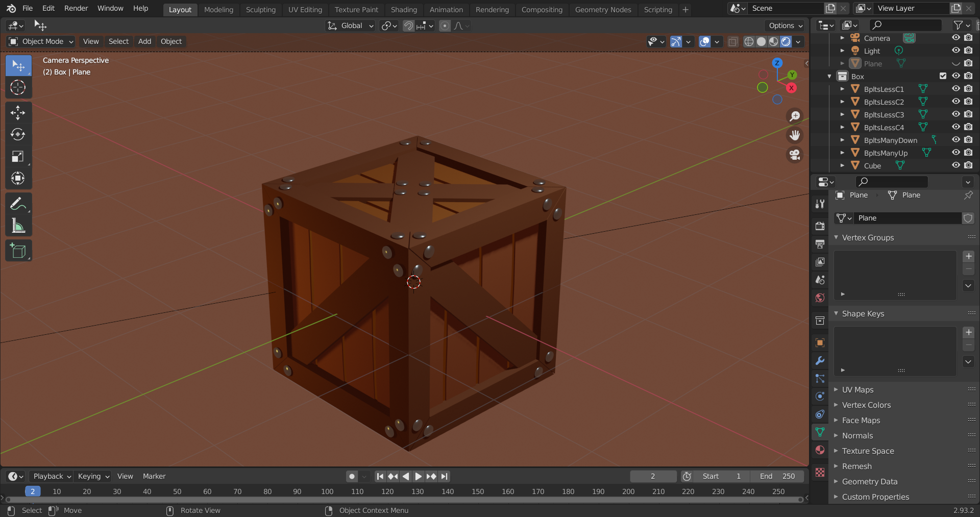The image size is (980, 517).
Task: Open the Material properties tab icon
Action: click(x=820, y=450)
